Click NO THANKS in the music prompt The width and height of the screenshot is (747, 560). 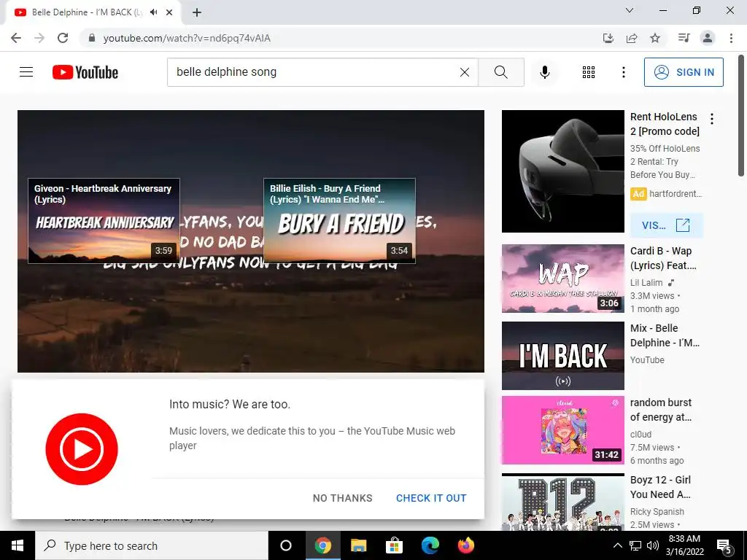click(x=343, y=498)
